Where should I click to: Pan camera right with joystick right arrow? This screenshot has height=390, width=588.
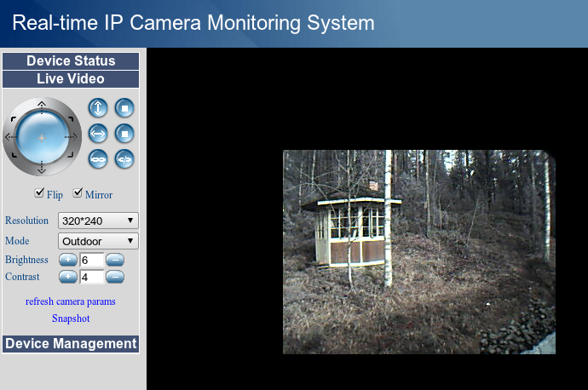(72, 136)
